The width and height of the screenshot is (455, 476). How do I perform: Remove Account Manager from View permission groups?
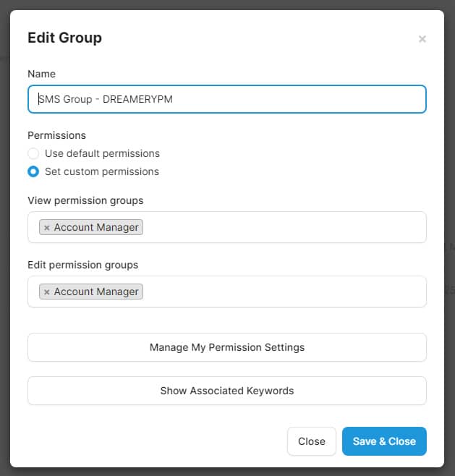47,228
